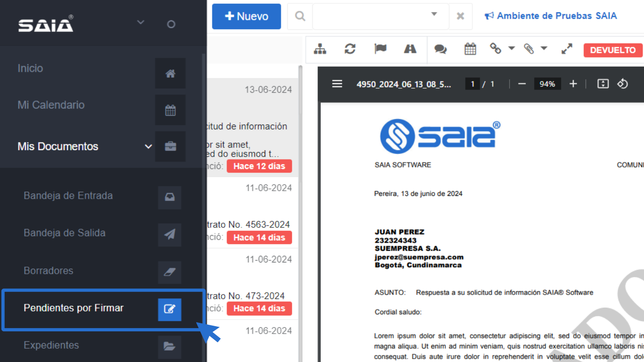Image resolution: width=644 pixels, height=362 pixels.
Task: Click the road tracking icon
Action: click(x=410, y=49)
